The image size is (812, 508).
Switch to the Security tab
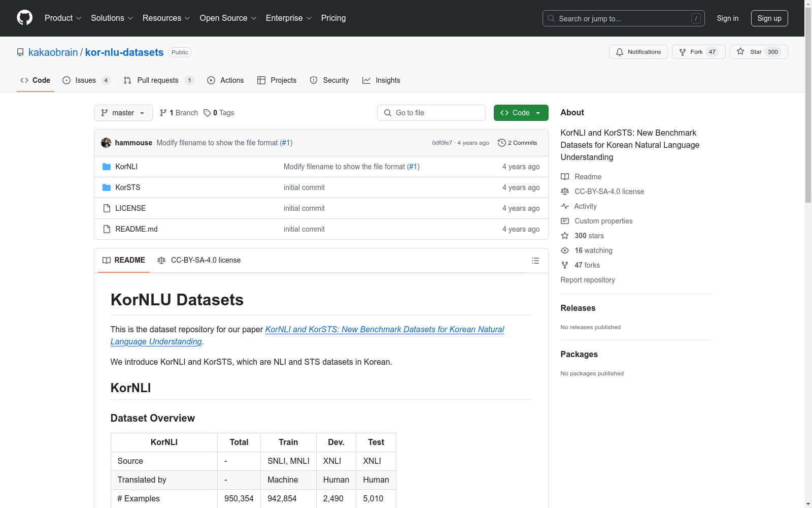(329, 80)
